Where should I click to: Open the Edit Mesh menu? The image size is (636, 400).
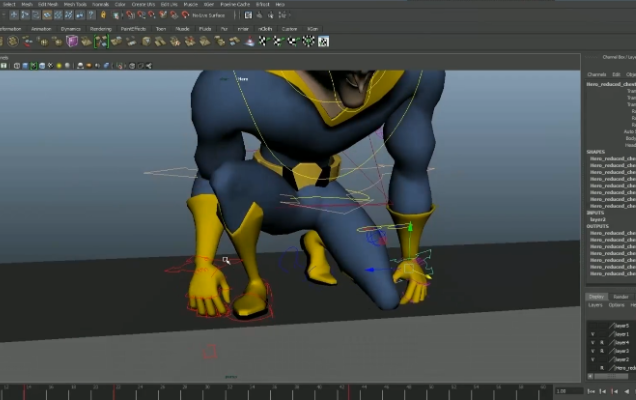(x=48, y=4)
